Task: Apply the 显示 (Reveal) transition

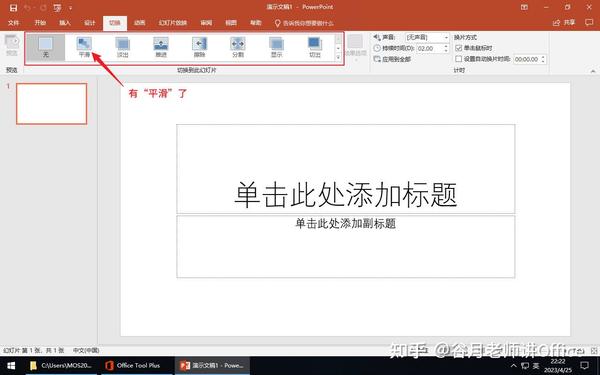Action: pyautogui.click(x=276, y=47)
